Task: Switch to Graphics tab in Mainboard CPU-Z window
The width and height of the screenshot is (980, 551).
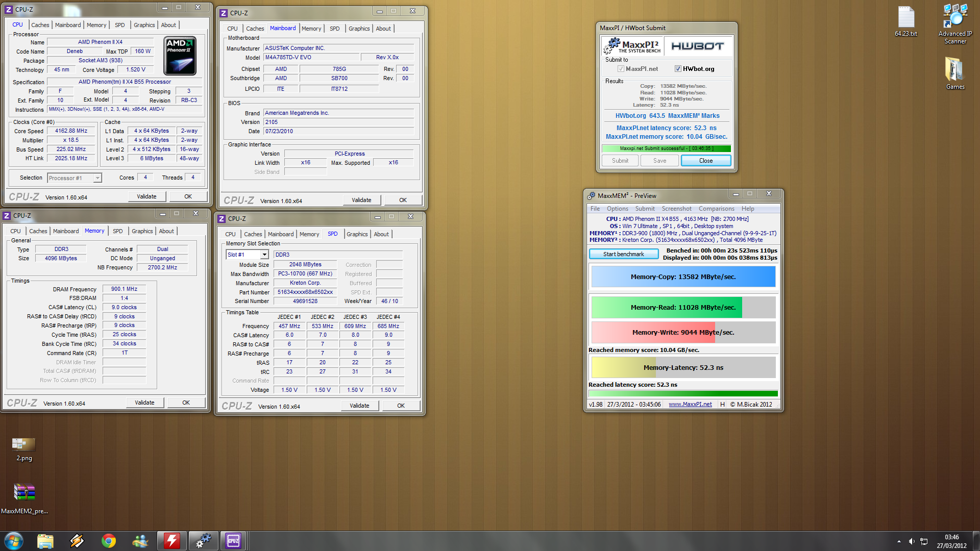Action: coord(359,29)
